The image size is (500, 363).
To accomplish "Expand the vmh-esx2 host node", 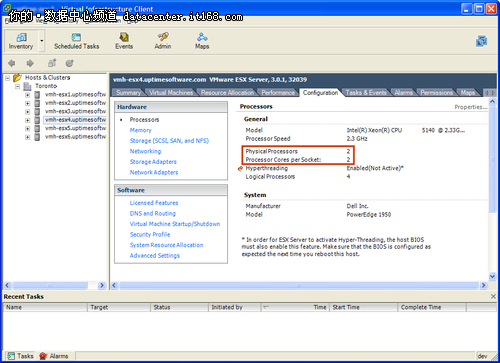I will (28, 103).
